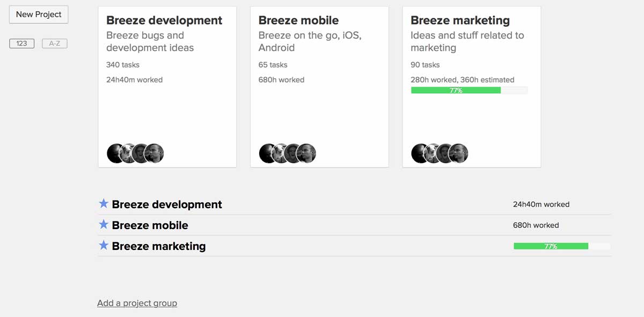Switch to numeric sorting with the 123 button
This screenshot has width=644, height=317.
[x=21, y=43]
